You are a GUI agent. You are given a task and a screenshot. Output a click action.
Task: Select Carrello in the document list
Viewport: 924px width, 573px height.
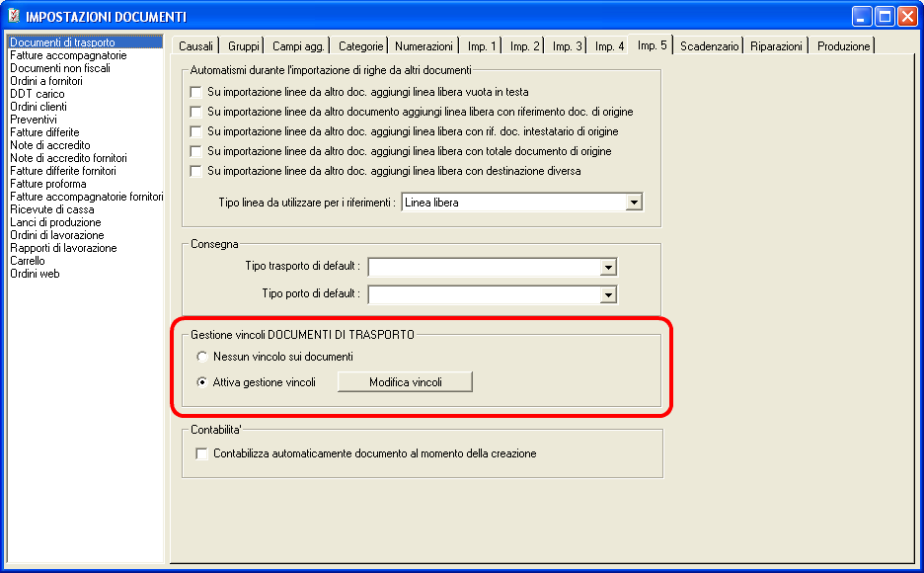(86, 261)
